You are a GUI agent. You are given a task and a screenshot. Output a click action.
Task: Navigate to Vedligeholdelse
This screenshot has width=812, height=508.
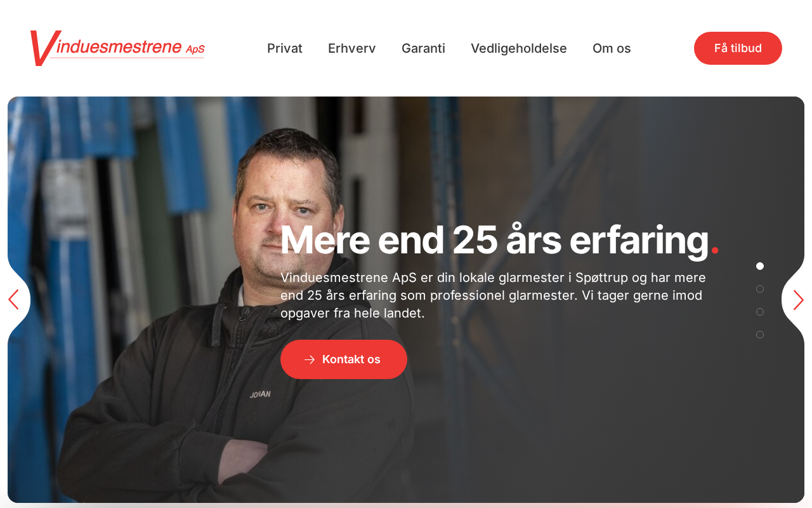pos(519,48)
